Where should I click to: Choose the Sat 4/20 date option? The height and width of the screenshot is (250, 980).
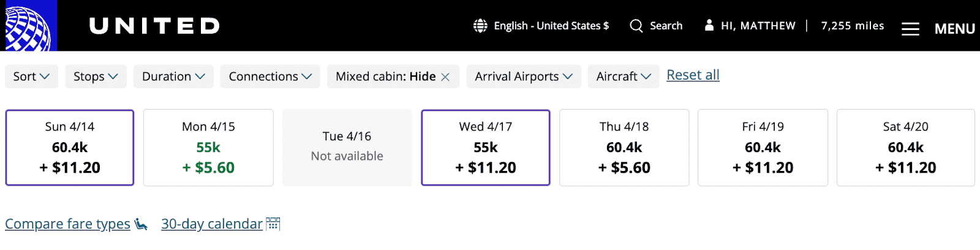(905, 148)
